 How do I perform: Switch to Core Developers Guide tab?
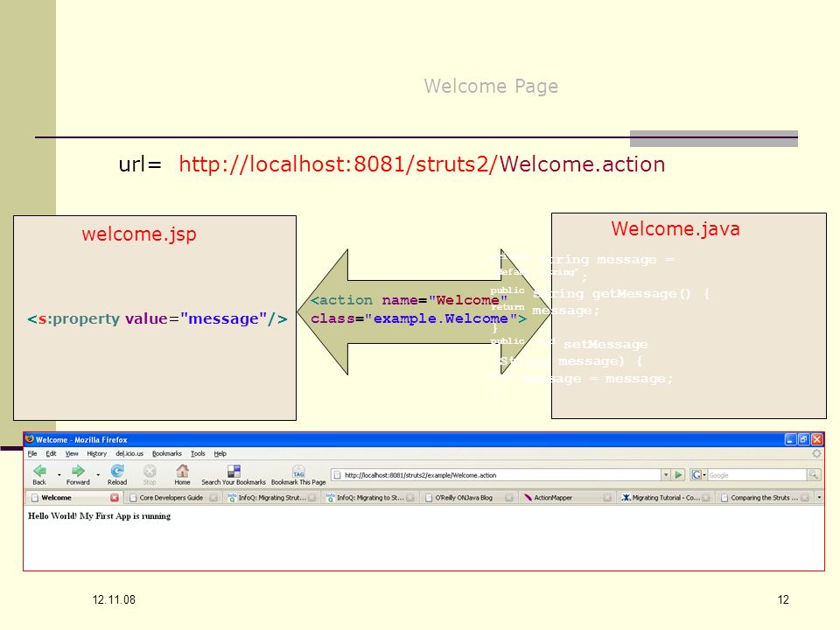[x=172, y=498]
